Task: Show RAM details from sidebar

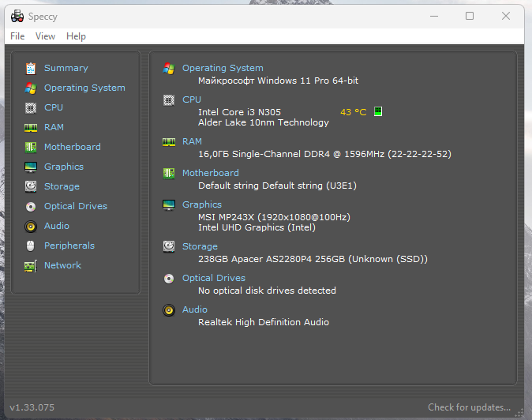Action: [54, 127]
